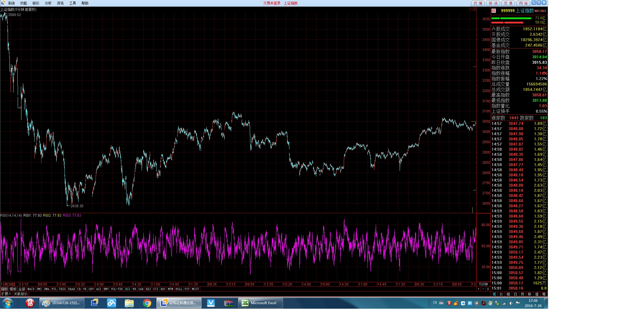The width and height of the screenshot is (644, 325).
Task: Click the red split-panel icon above the price axis
Action: tap(474, 9)
